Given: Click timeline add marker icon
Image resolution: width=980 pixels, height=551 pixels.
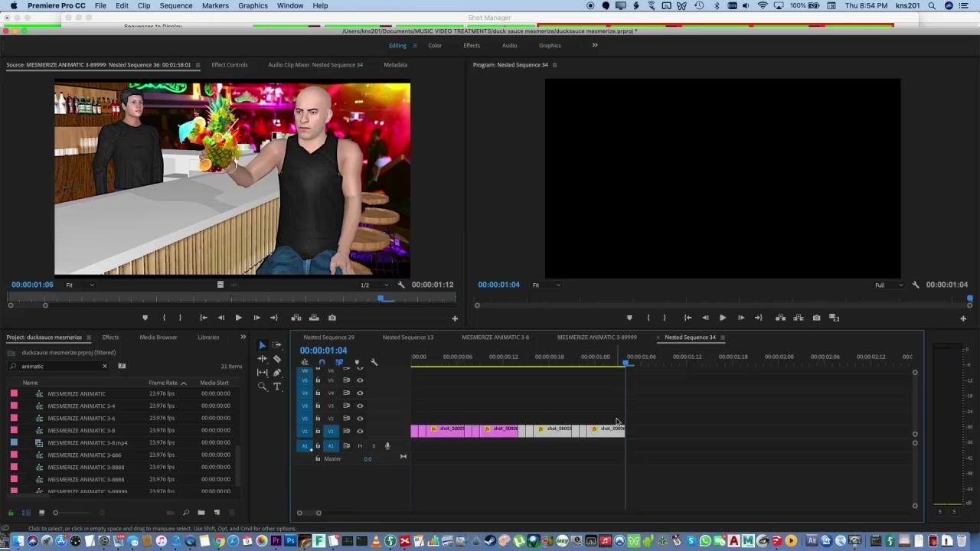Looking at the screenshot, I should [x=357, y=363].
